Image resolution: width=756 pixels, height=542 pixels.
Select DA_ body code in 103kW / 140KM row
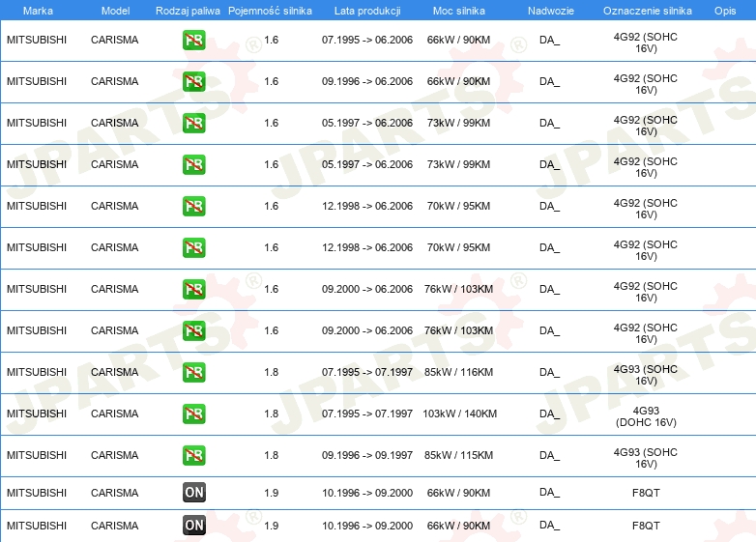tap(550, 414)
